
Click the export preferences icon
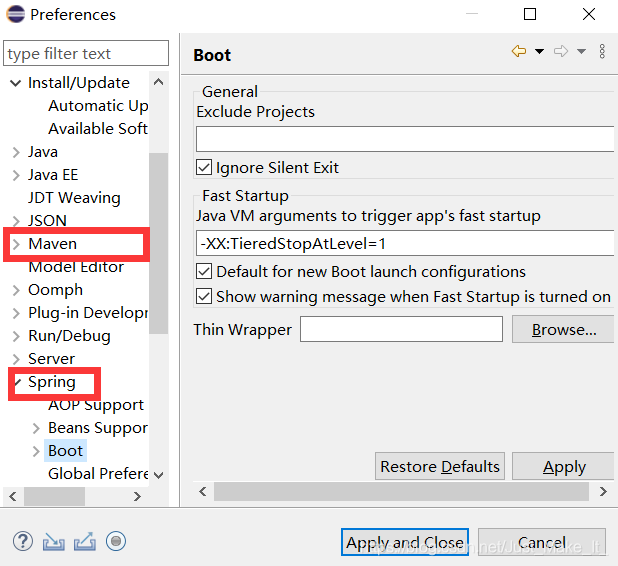[85, 541]
